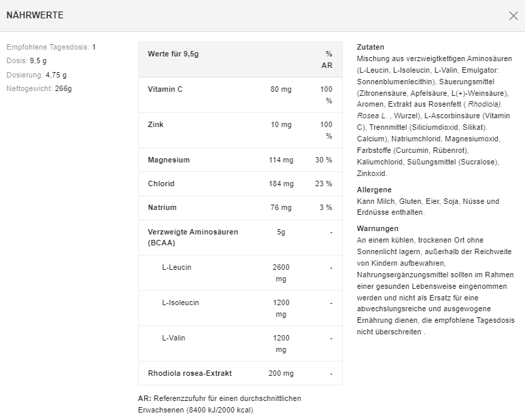Click the 'Empfohlene Tagesdosis' line
The width and height of the screenshot is (525, 420).
(x=51, y=47)
